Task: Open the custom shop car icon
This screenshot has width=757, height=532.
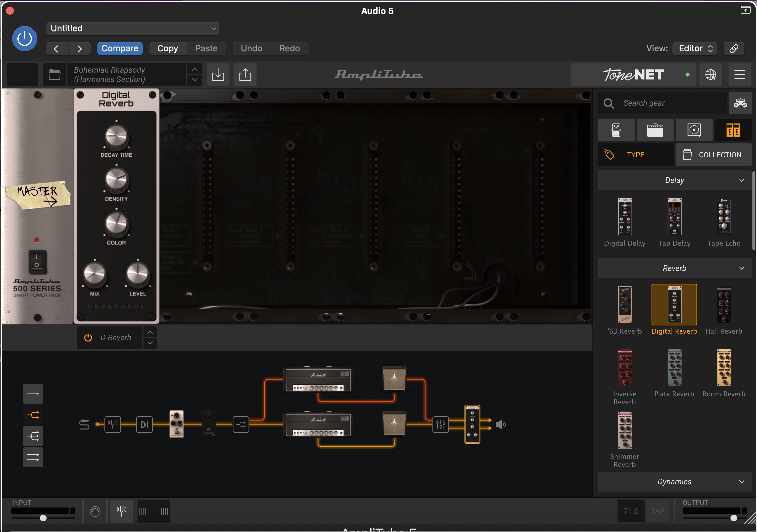Action: pos(740,103)
